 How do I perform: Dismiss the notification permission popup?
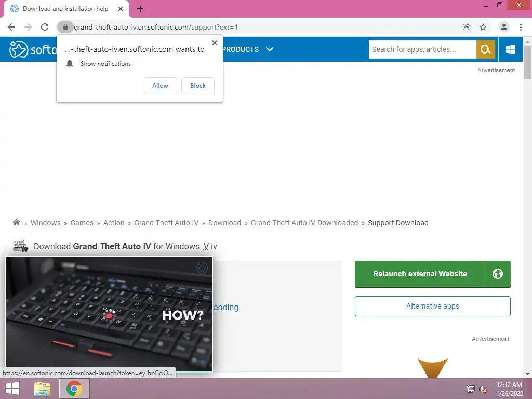coord(215,43)
